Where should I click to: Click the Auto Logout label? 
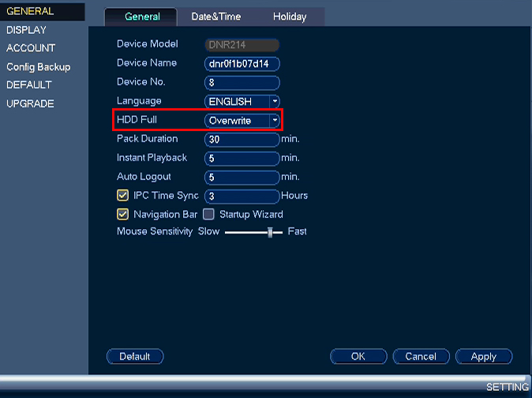click(x=144, y=177)
